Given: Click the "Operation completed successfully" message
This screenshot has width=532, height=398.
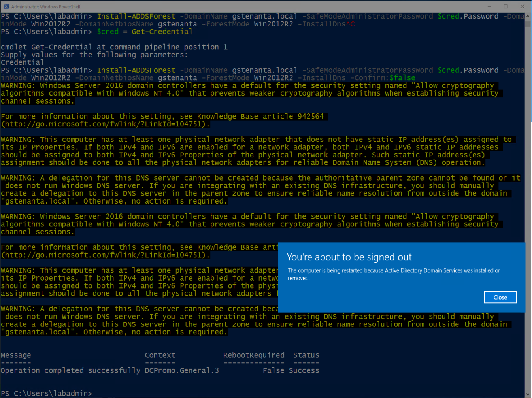Looking at the screenshot, I should (x=70, y=371).
